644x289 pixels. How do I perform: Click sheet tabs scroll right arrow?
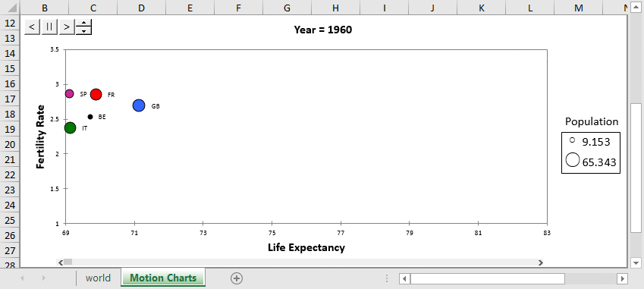click(43, 278)
